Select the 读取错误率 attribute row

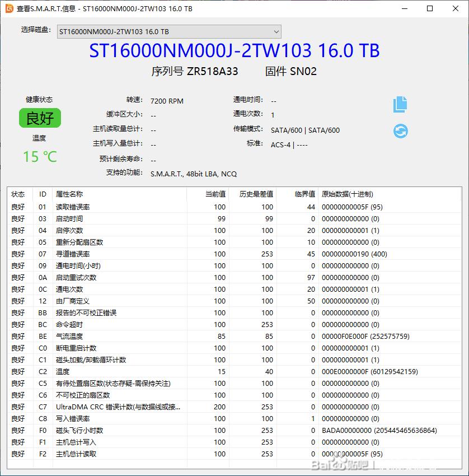pos(234,207)
